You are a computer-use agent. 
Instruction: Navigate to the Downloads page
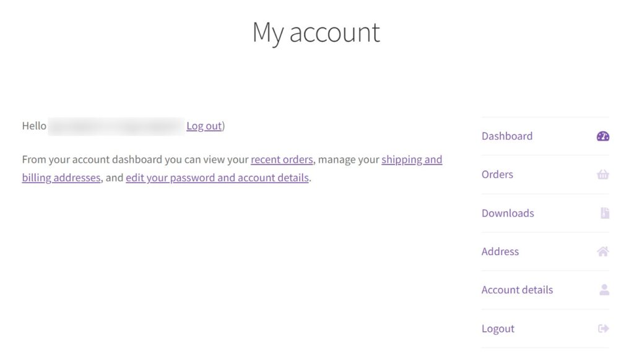click(x=508, y=212)
